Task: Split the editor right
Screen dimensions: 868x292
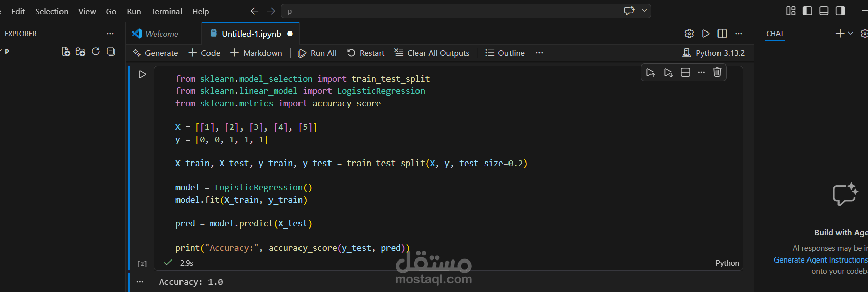Action: coord(722,34)
